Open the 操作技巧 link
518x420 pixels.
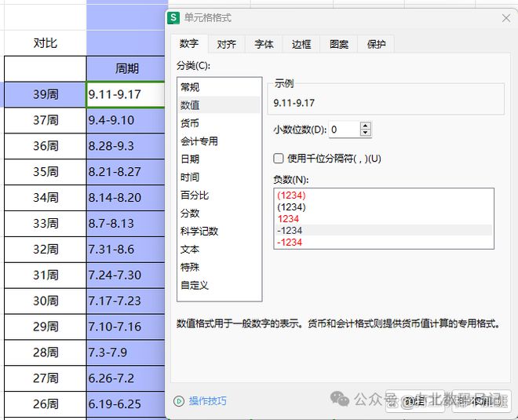coord(207,401)
